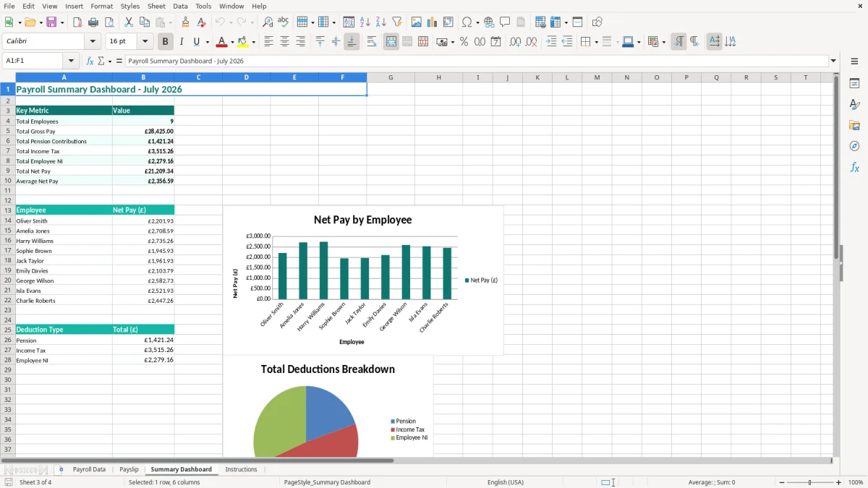Click the Print icon
868x488 pixels.
(93, 22)
